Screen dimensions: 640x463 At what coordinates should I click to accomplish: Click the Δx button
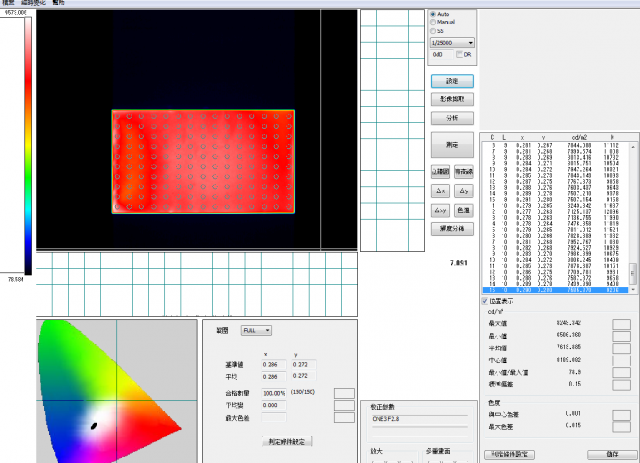point(441,191)
